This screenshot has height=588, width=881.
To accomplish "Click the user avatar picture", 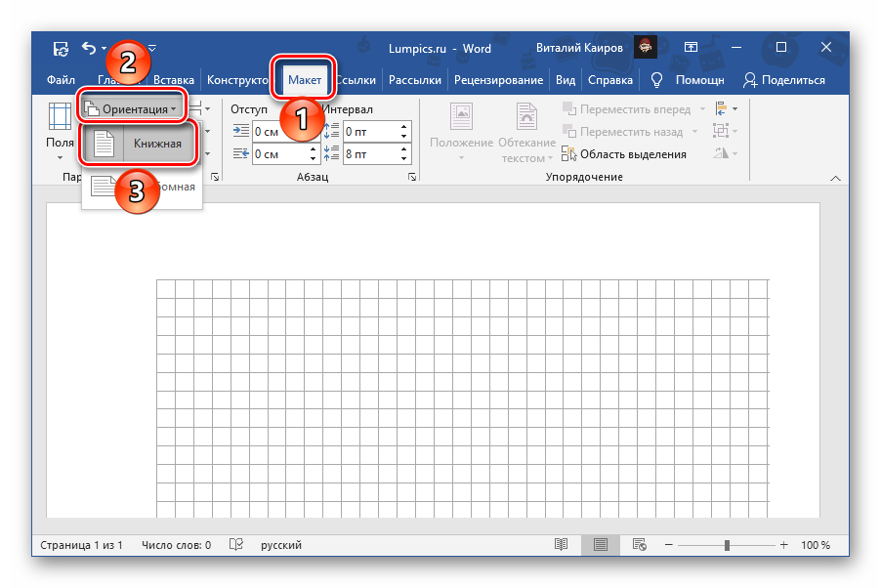I will click(645, 47).
